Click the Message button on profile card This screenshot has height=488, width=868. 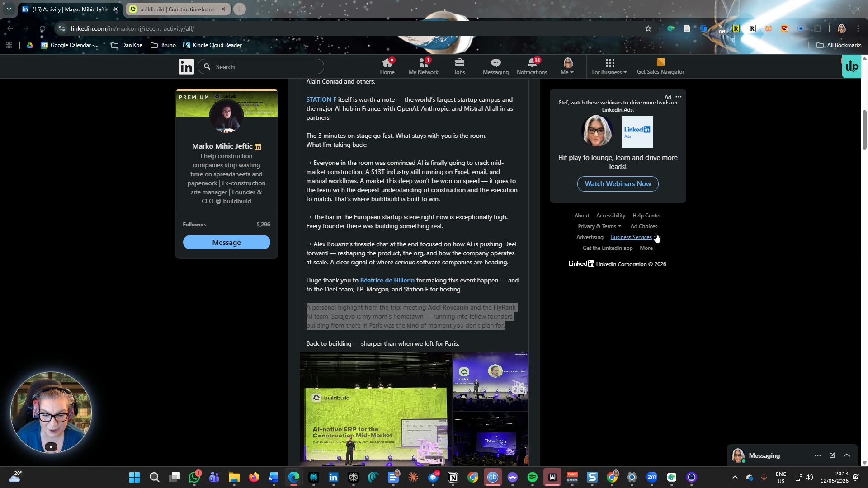pos(226,243)
